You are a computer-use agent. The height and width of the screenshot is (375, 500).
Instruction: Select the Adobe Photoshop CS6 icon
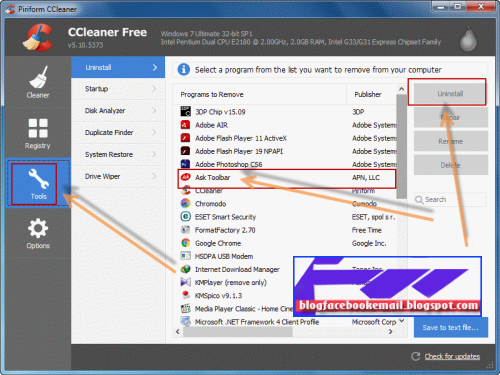coord(185,164)
